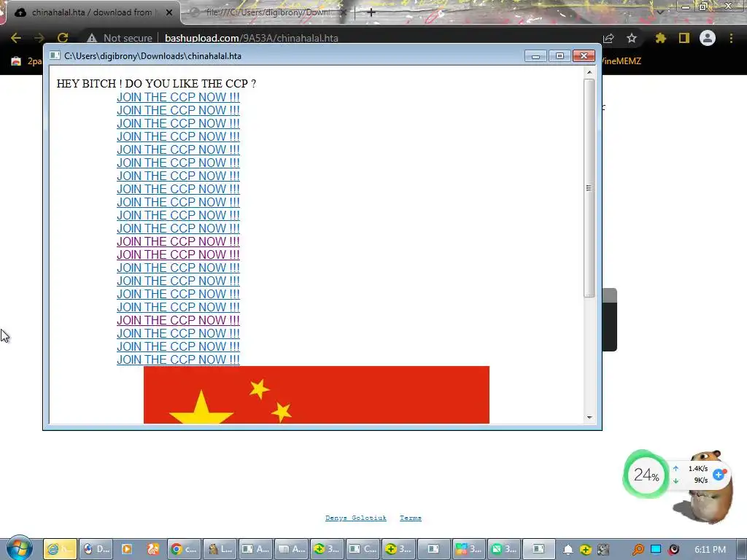The image size is (747, 560).
Task: Click the HTA scrollbar up arrow
Action: 589,72
